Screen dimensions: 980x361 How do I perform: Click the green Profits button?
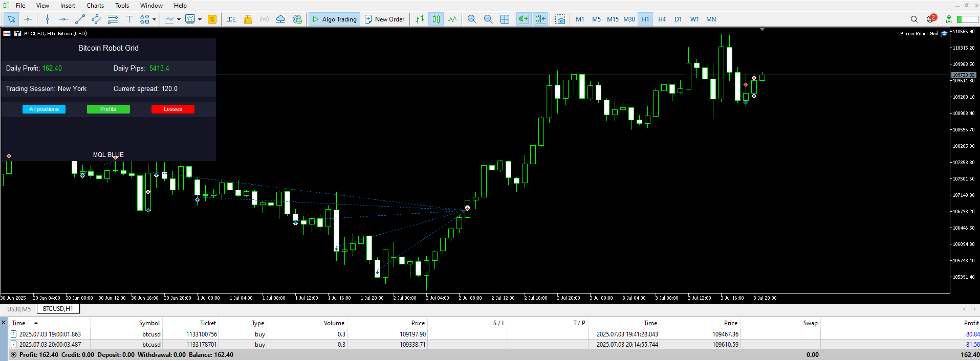[108, 109]
